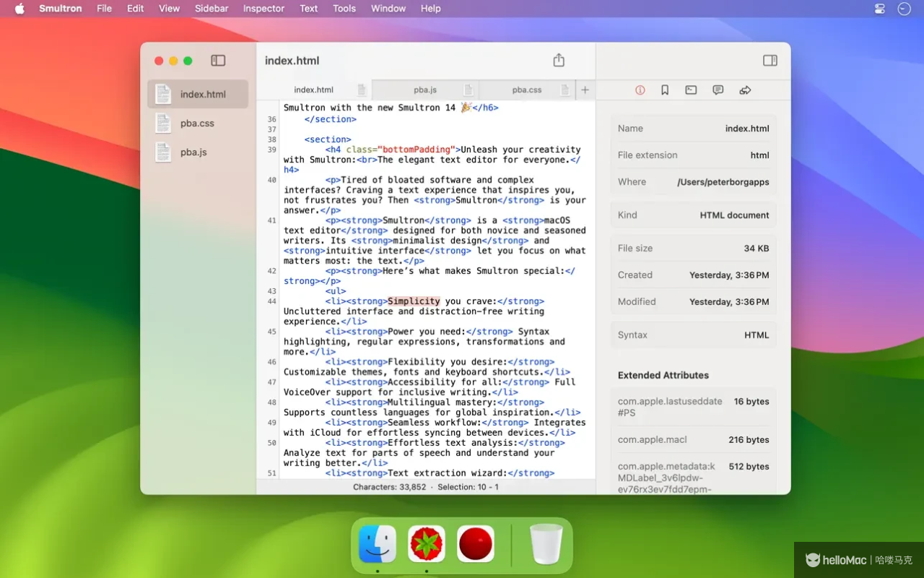The width and height of the screenshot is (924, 578).
Task: Click document icon on index.html tab
Action: (x=362, y=90)
